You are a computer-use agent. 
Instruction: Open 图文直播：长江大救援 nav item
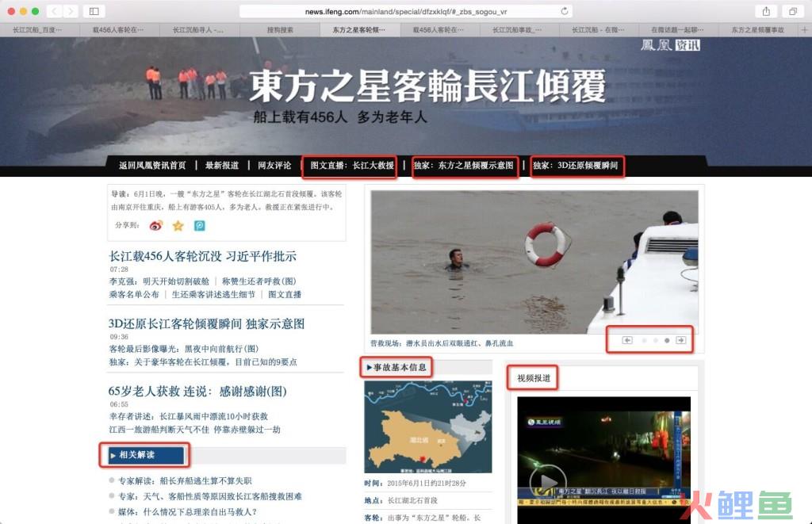[351, 165]
